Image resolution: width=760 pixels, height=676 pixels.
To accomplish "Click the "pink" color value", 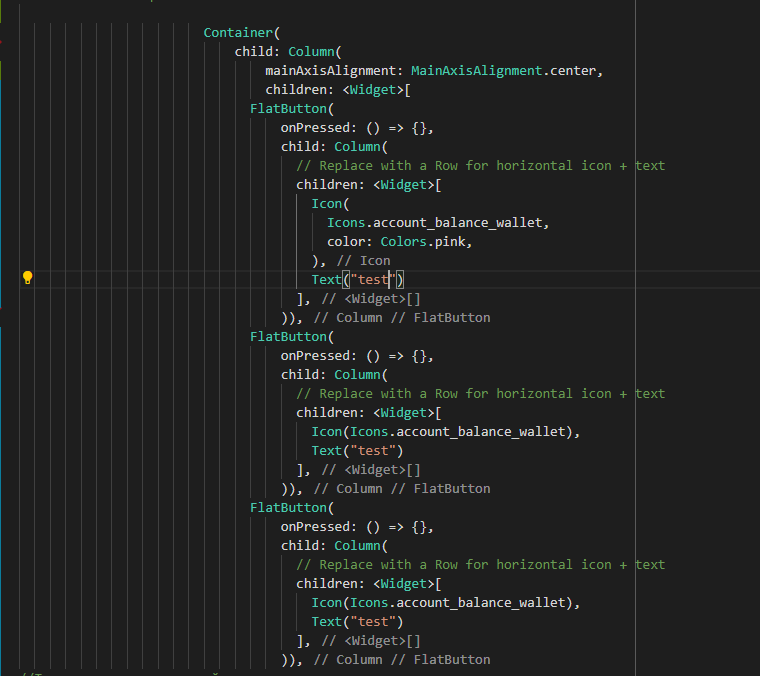I will (x=450, y=241).
